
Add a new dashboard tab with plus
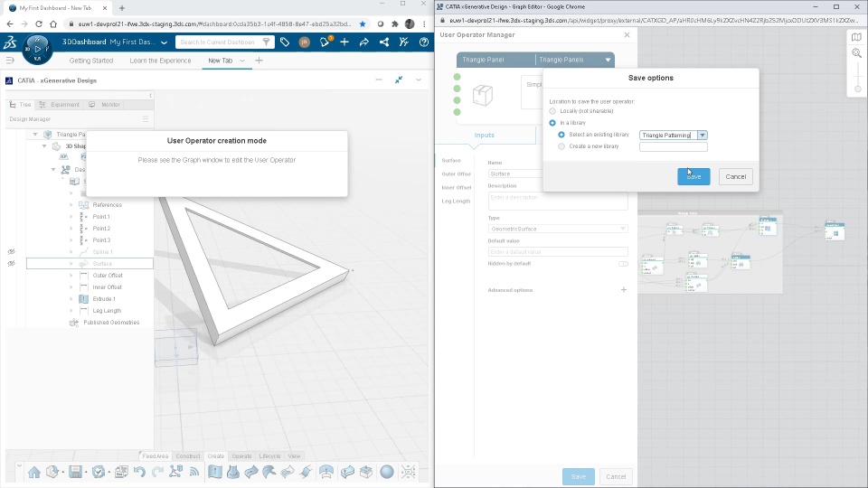259,61
